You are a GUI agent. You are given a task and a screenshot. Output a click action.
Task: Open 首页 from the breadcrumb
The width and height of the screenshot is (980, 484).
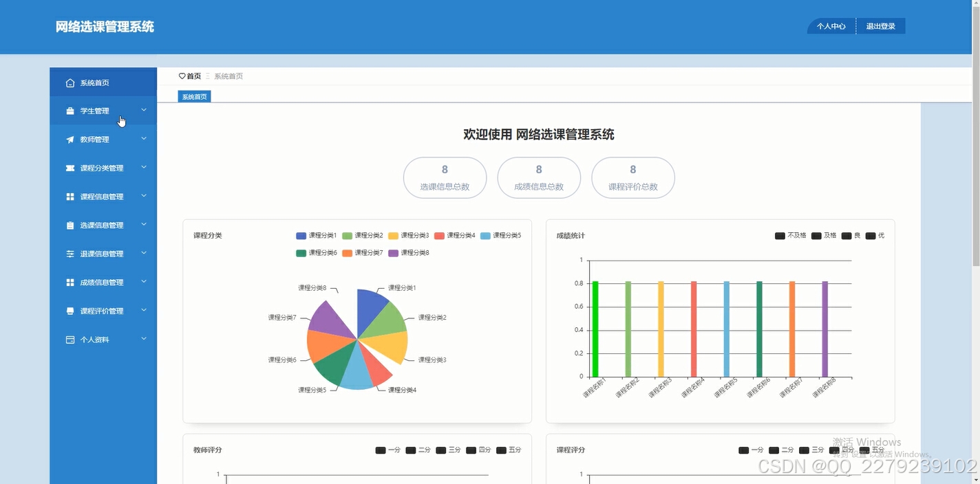point(191,76)
